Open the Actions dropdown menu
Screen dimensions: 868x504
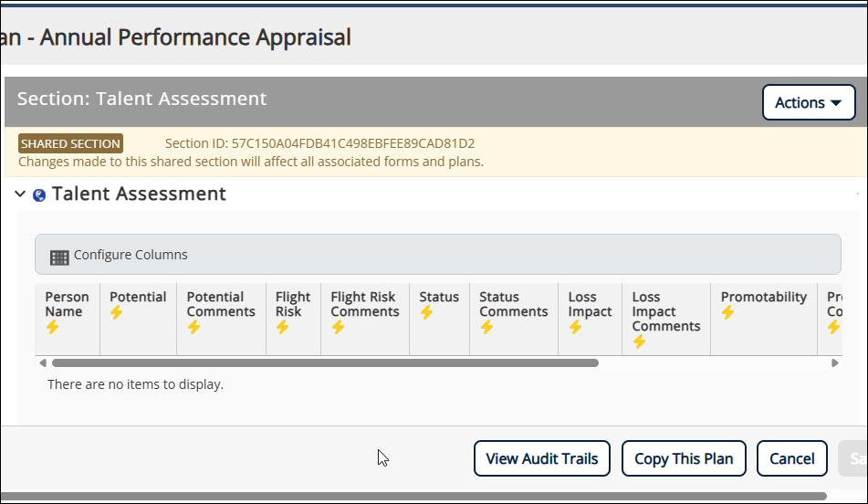809,102
